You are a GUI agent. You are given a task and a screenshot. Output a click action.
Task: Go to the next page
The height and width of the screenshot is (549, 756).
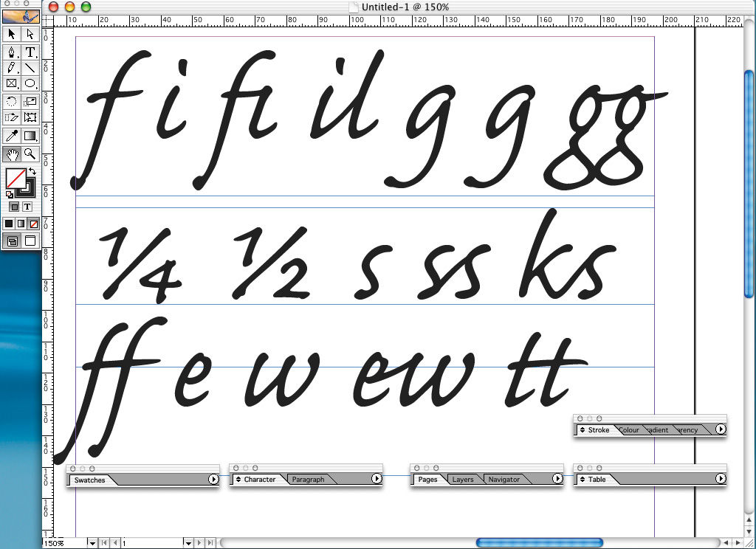[199, 543]
